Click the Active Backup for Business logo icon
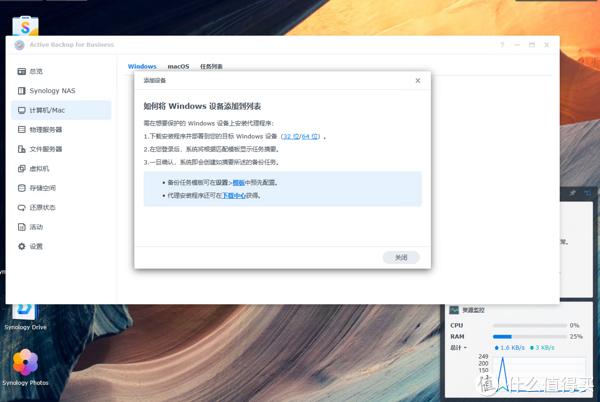This screenshot has height=402, width=600. point(20,45)
